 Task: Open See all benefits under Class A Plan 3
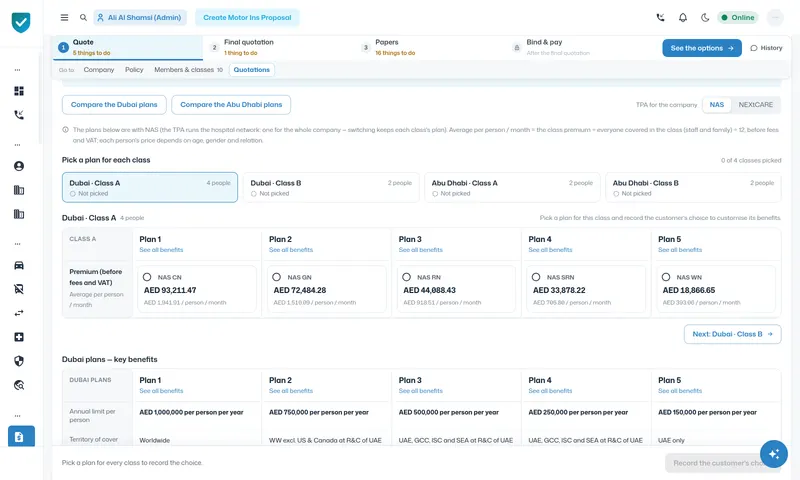pos(420,250)
